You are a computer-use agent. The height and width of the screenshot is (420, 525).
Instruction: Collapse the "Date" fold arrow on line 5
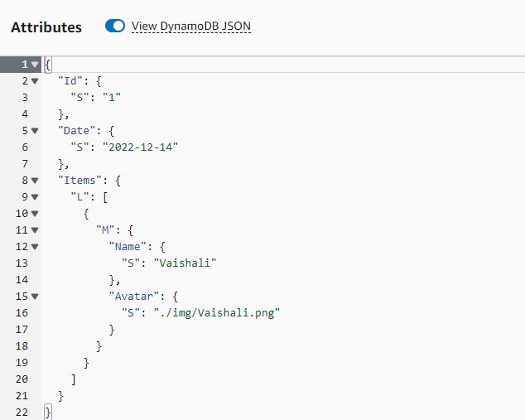pos(35,131)
